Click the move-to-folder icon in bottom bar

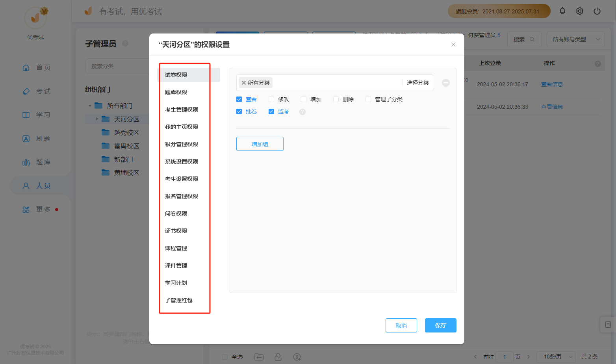tap(259, 357)
